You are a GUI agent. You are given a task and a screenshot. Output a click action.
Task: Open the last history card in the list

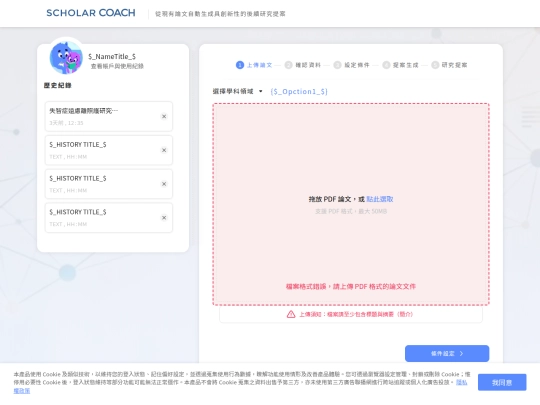pos(108,218)
